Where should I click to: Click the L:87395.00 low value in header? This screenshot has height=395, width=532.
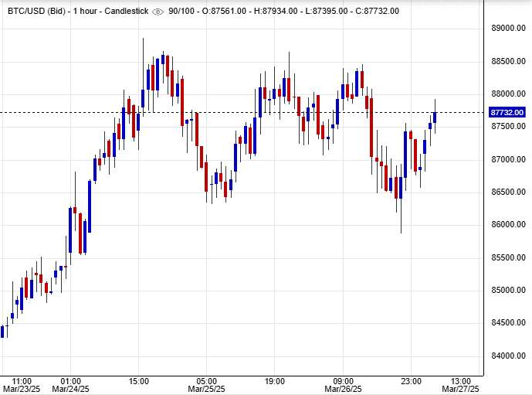[x=327, y=11]
